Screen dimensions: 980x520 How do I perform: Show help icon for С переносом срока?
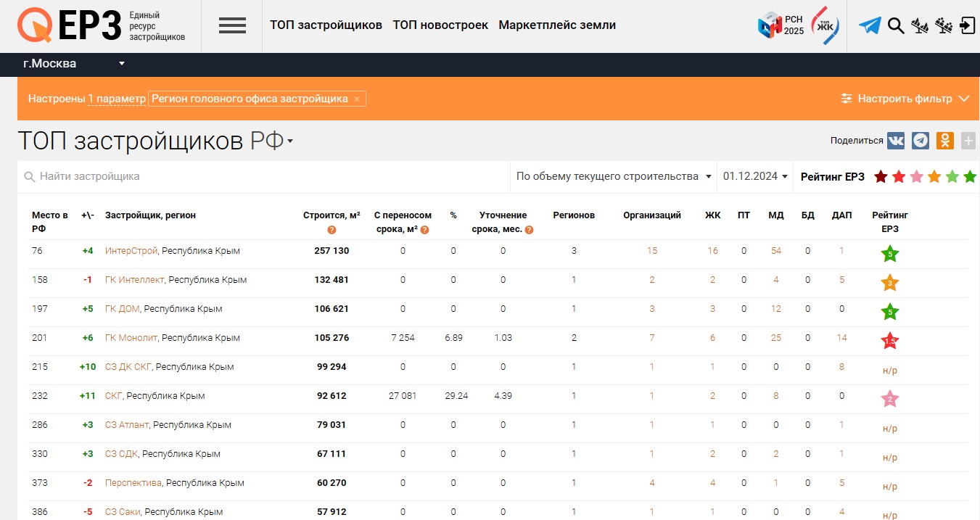pyautogui.click(x=424, y=230)
